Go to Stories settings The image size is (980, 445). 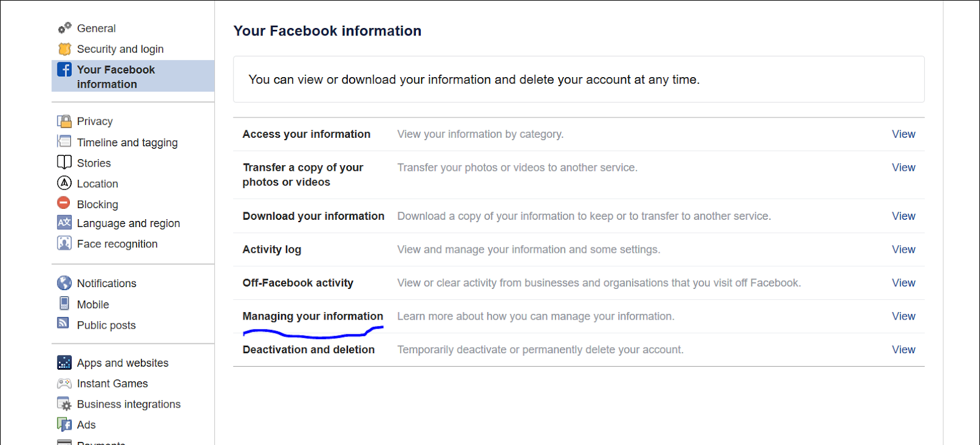click(94, 163)
